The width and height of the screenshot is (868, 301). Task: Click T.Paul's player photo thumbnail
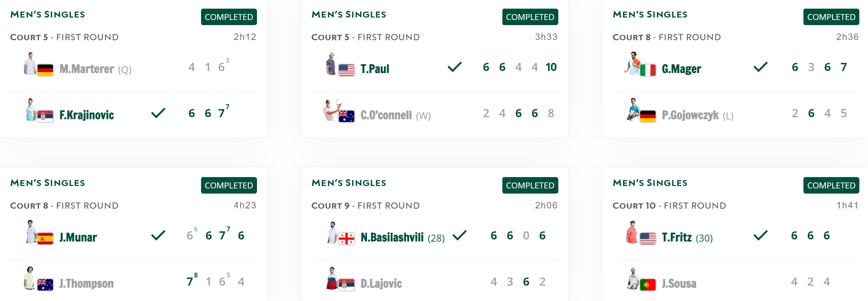pos(331,64)
